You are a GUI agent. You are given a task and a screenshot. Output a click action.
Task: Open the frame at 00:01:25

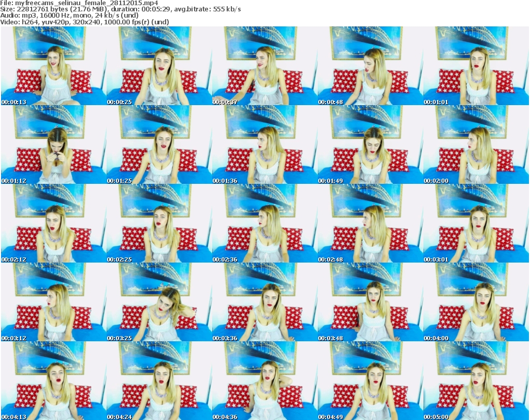[159, 144]
